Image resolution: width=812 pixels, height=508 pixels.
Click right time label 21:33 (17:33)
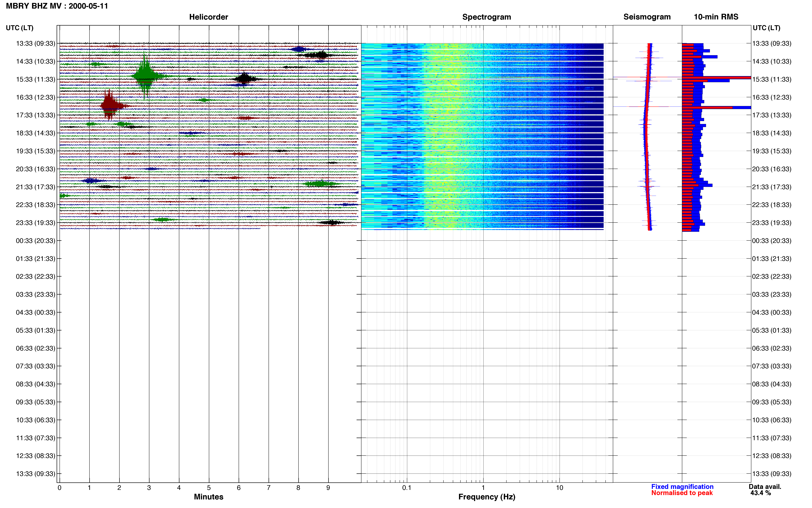[772, 187]
